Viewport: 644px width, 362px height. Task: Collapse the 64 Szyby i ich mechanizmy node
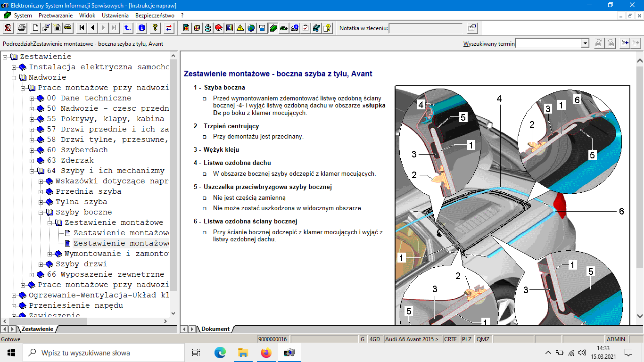pos(32,171)
